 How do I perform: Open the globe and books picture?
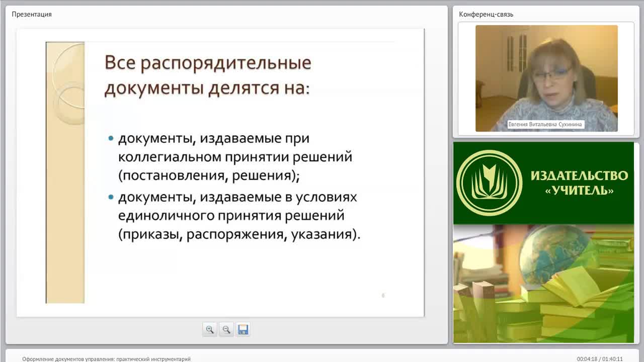coord(543,284)
